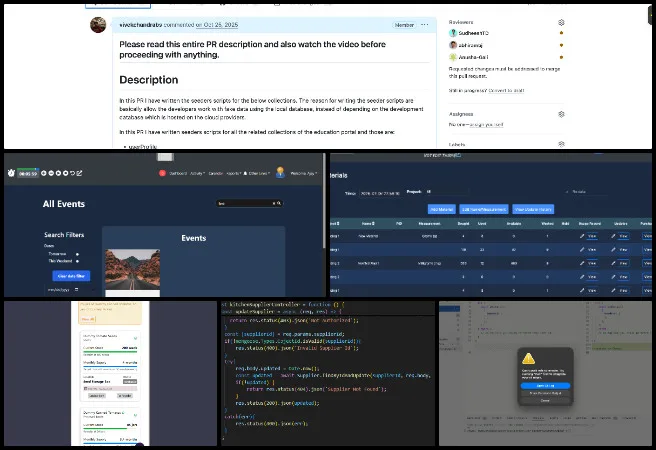This screenshot has height=450, width=656.
Task: Expand the Other Links navbar dropdown
Action: click(259, 173)
